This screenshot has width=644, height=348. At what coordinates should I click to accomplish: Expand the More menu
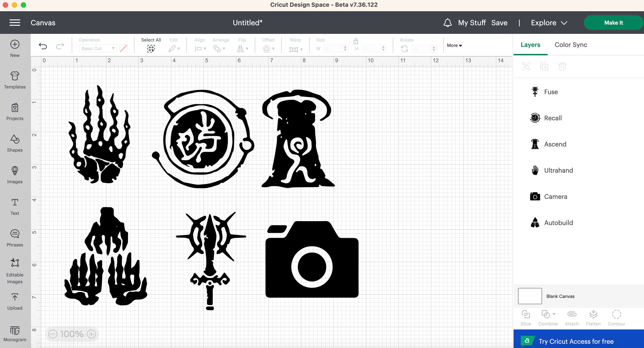454,46
